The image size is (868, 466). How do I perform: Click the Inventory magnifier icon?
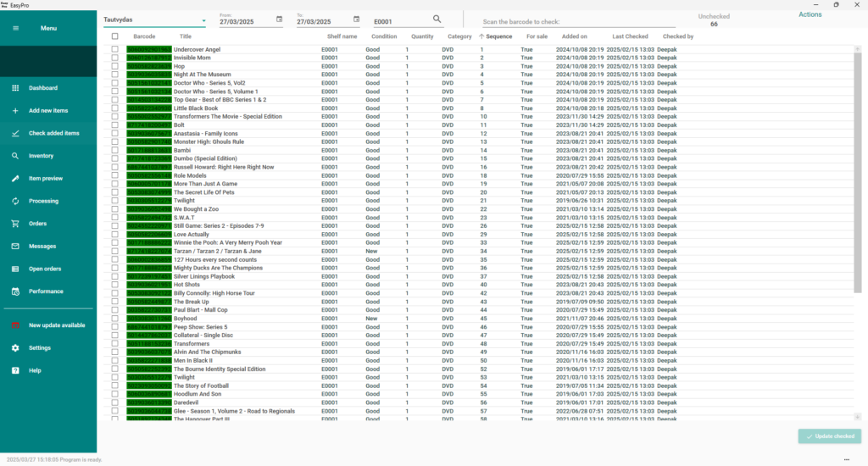point(15,156)
